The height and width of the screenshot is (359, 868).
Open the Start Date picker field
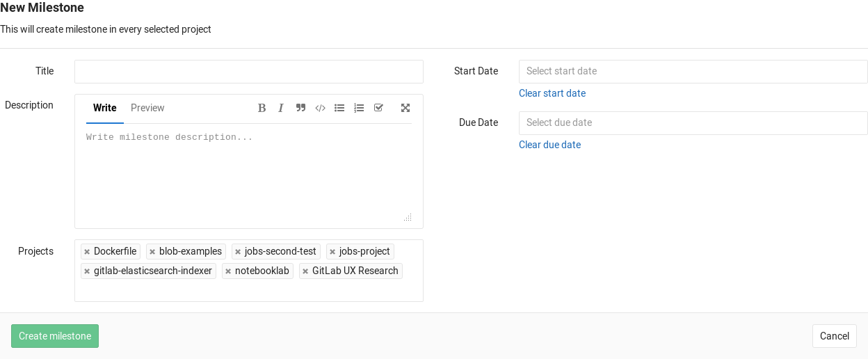(x=693, y=71)
